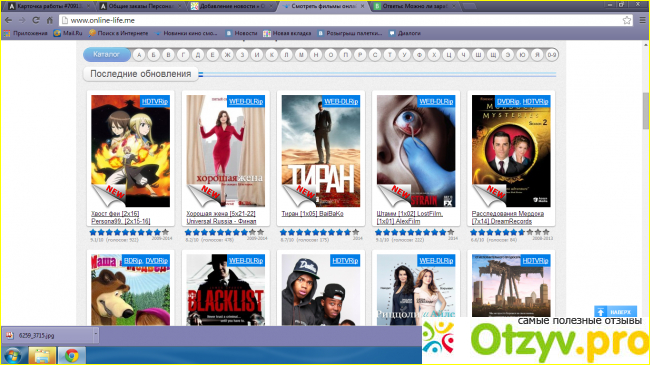Open the Тиран [1x05] BaiBaKo link
Image resolution: width=650 pixels, height=365 pixels.
click(x=313, y=214)
